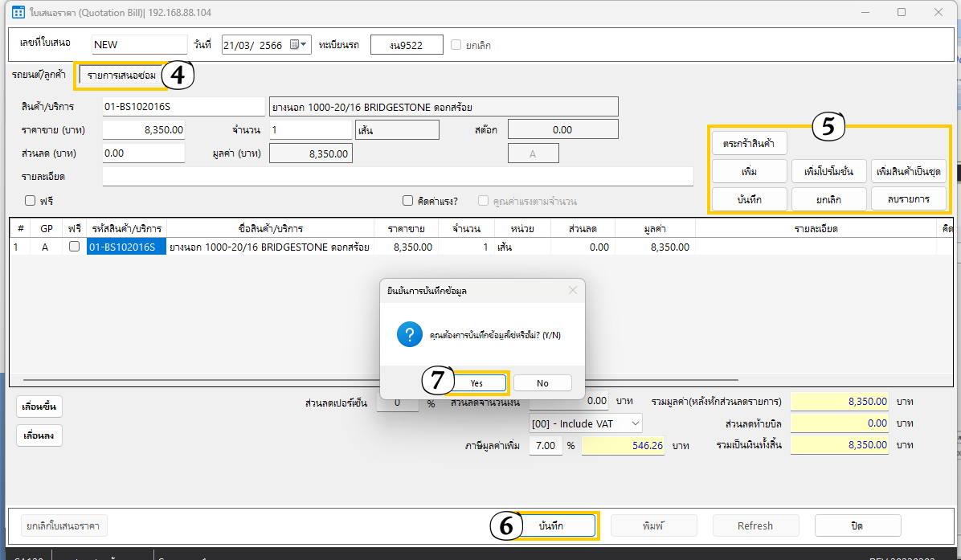This screenshot has width=961, height=560.
Task: Switch to the รถยนต์/ลูกค้า tab
Action: [x=39, y=75]
